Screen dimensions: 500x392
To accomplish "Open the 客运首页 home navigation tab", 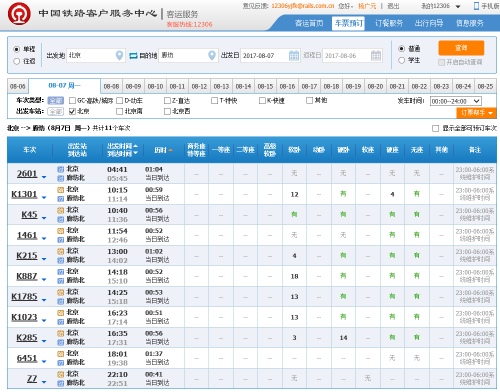I will coord(309,23).
